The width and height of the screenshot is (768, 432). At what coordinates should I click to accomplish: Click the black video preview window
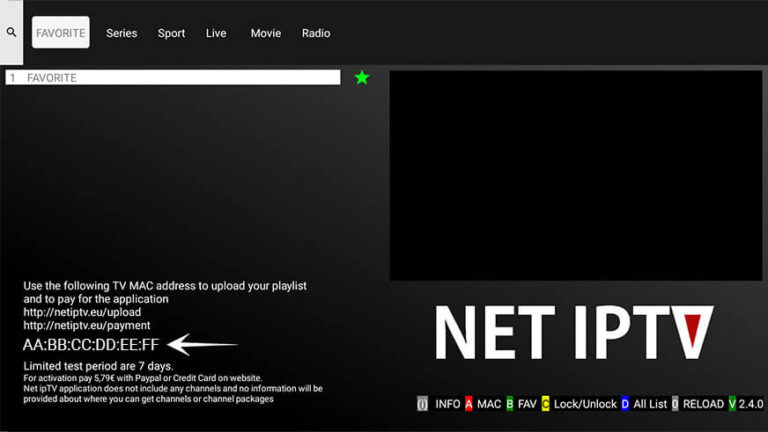tap(576, 175)
